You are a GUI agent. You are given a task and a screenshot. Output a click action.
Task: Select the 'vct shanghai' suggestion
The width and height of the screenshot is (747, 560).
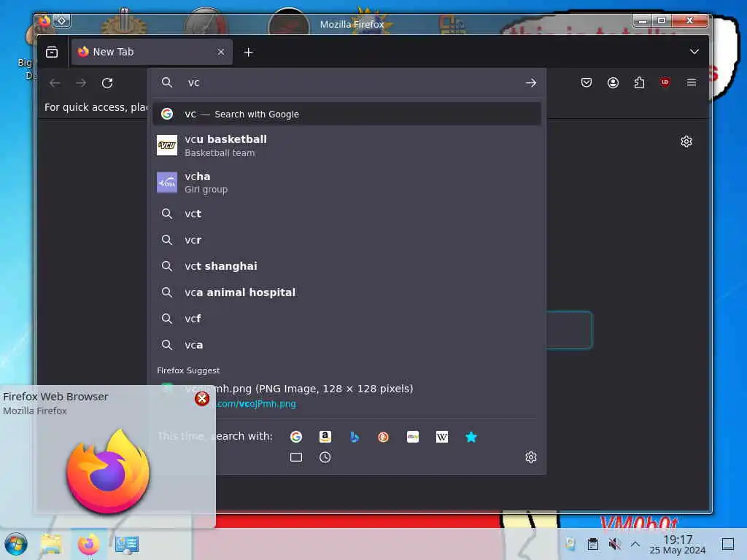point(347,266)
